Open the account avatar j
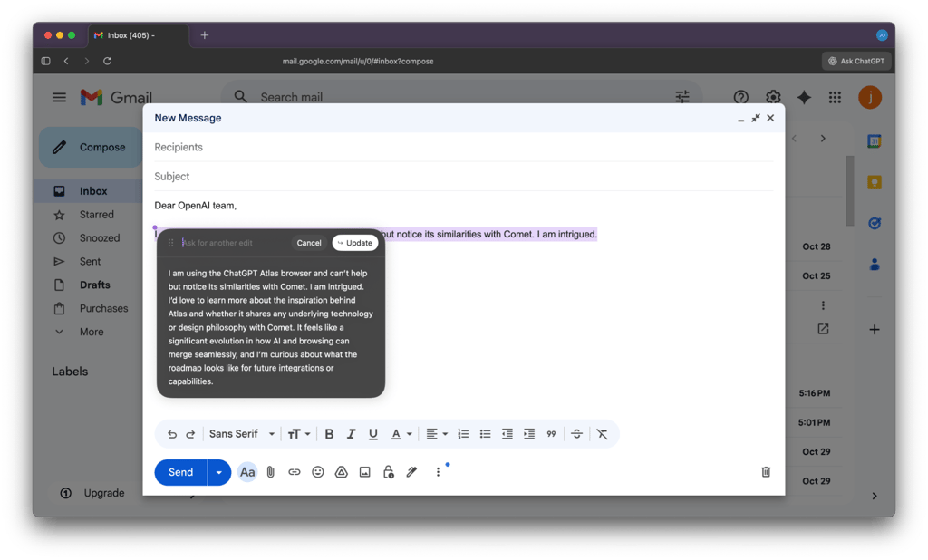 870,97
